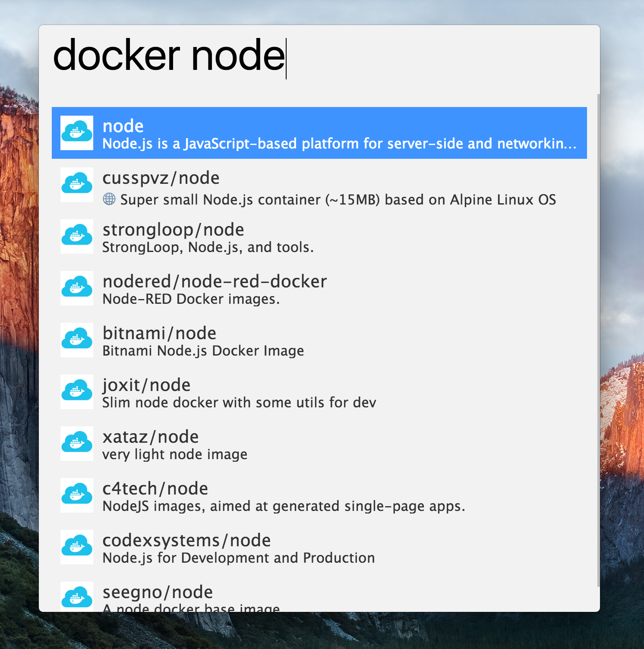Click the globe icon under cusspvz/node
The width and height of the screenshot is (644, 649).
[109, 199]
